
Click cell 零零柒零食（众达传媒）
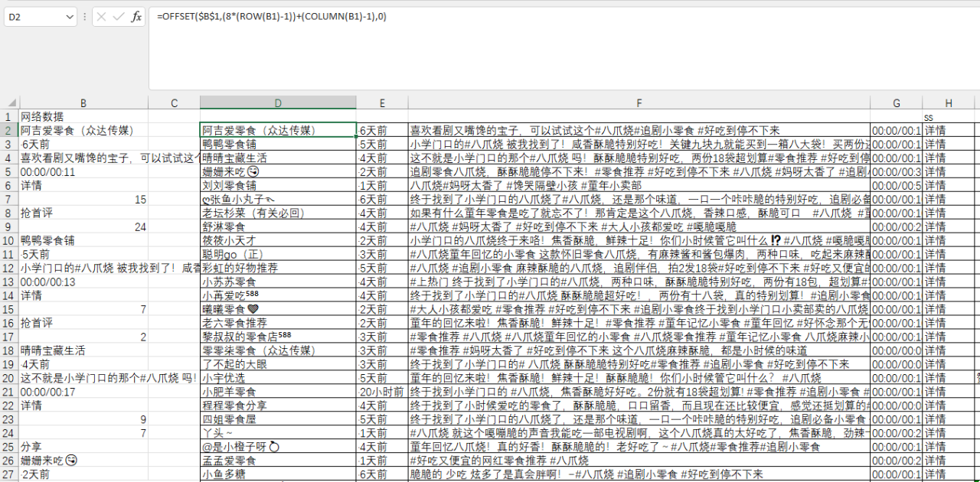(278, 351)
